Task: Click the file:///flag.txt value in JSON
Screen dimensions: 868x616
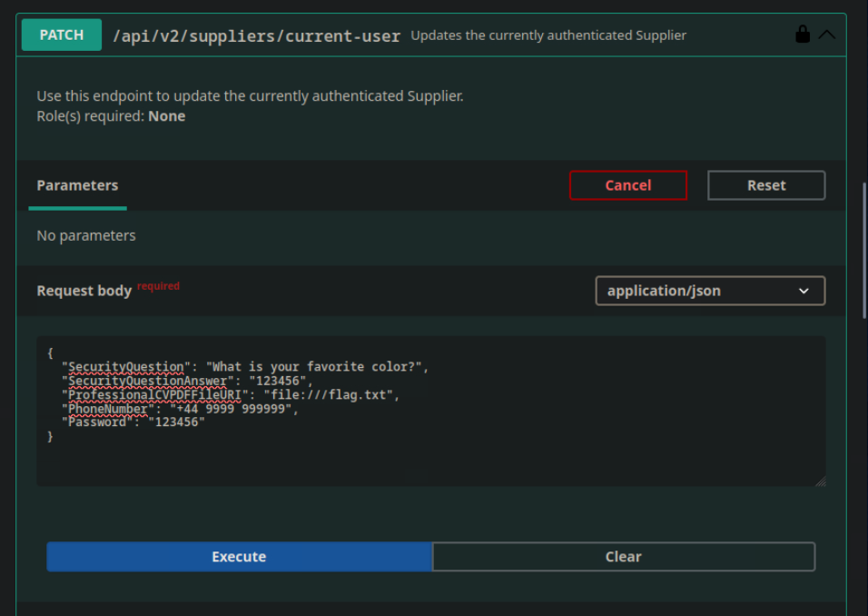Action: (331, 395)
